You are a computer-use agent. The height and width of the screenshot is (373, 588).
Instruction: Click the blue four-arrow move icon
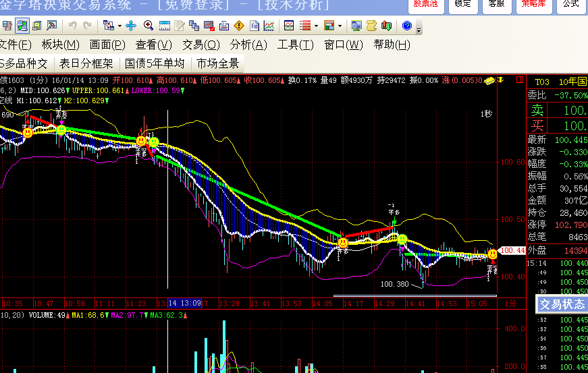tap(130, 26)
